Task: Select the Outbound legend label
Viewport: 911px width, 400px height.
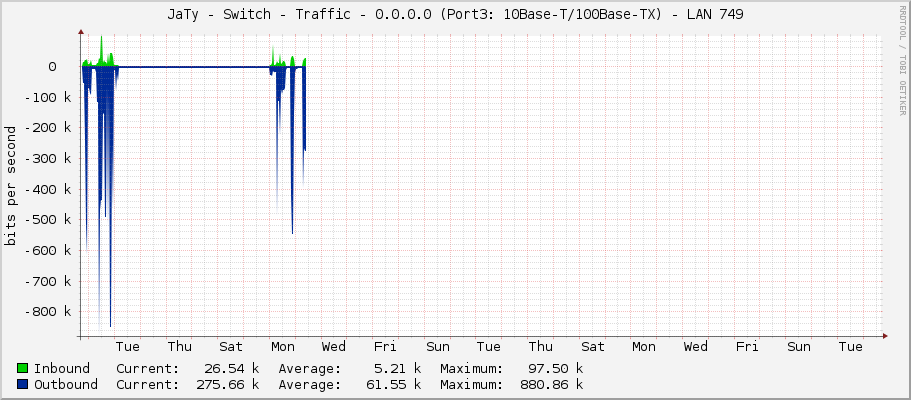Action: 66,384
